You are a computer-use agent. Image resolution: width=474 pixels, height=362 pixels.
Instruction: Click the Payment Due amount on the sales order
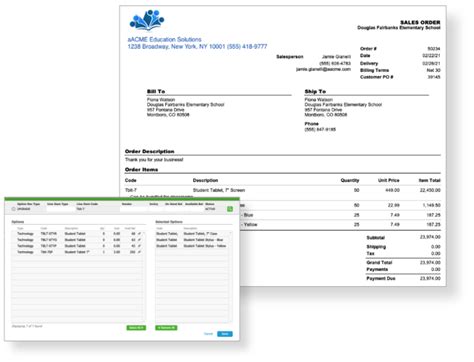click(430, 278)
